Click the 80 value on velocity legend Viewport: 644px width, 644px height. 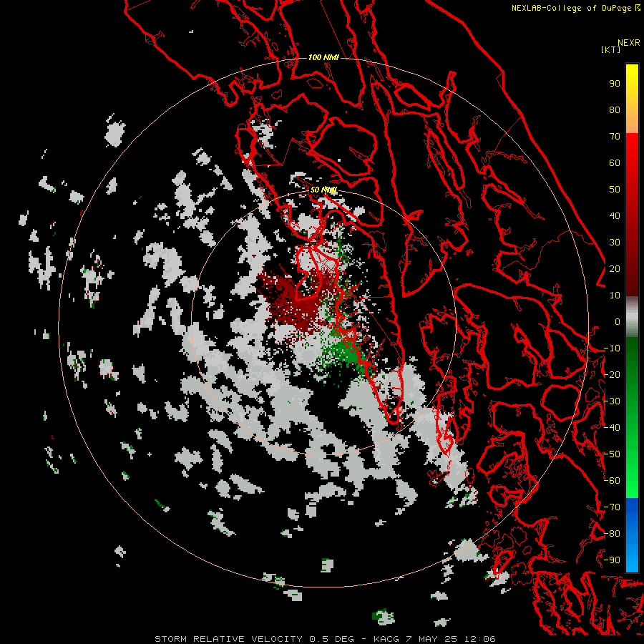(615, 110)
